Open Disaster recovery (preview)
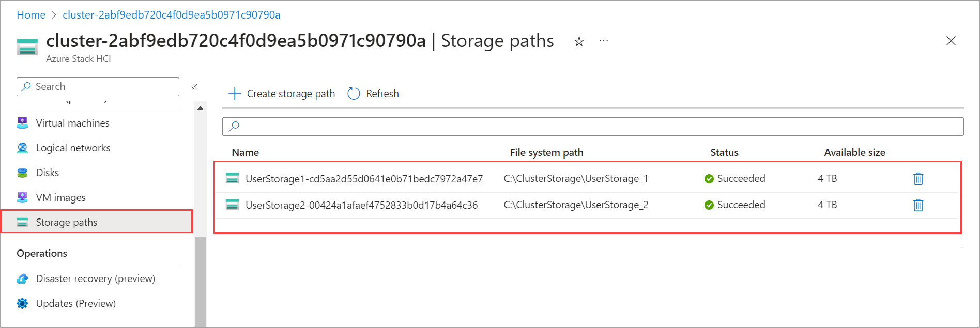Image resolution: width=980 pixels, height=328 pixels. coord(95,278)
